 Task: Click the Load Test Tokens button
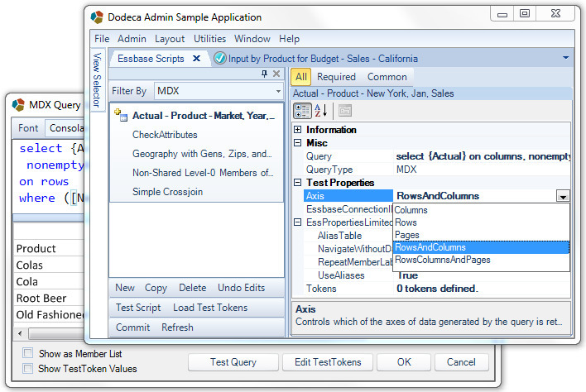click(x=210, y=308)
